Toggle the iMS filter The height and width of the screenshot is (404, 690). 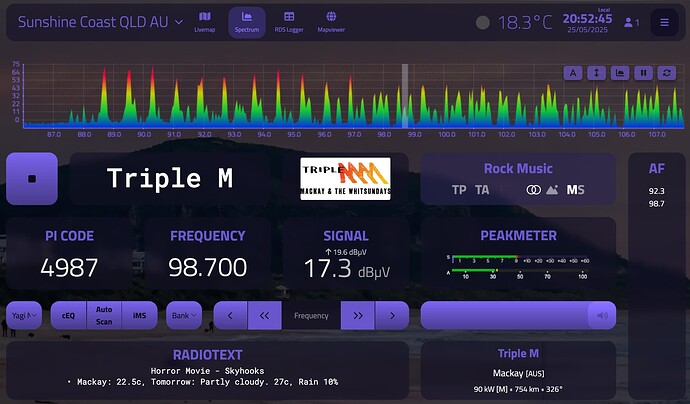click(139, 316)
